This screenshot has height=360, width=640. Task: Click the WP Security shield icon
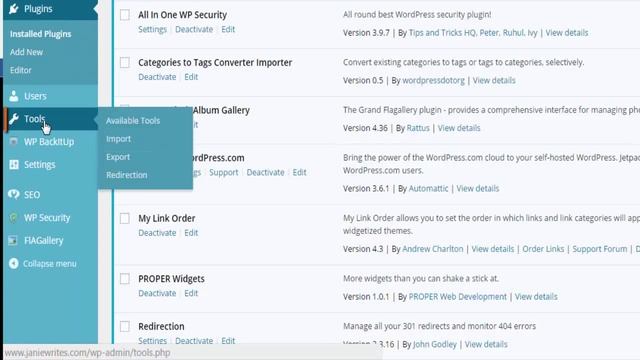pyautogui.click(x=13, y=218)
